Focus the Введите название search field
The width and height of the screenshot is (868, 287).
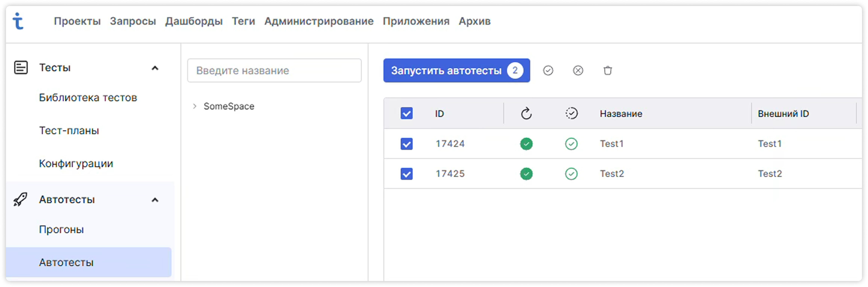pyautogui.click(x=274, y=70)
